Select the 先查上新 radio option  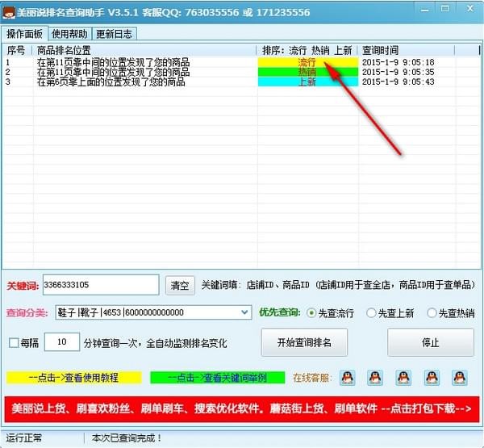(371, 313)
